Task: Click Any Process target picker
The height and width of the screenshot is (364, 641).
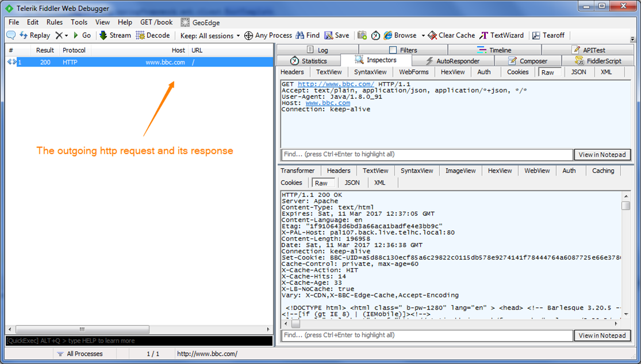Action: tap(268, 36)
